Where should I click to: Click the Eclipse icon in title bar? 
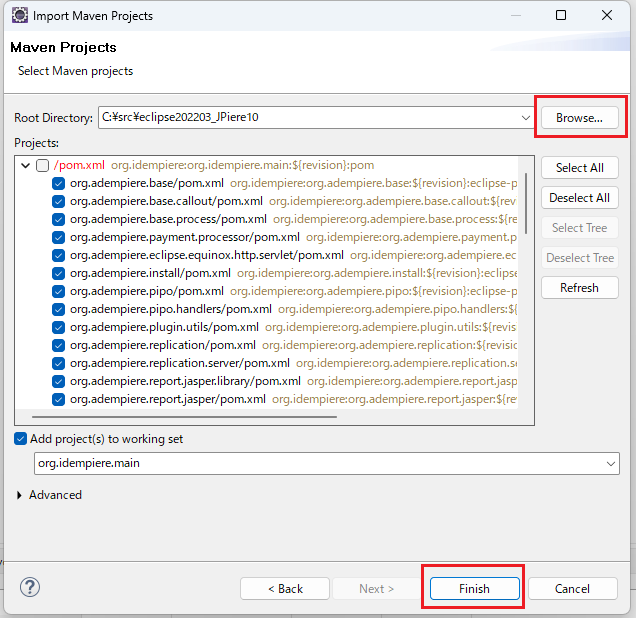[x=19, y=16]
